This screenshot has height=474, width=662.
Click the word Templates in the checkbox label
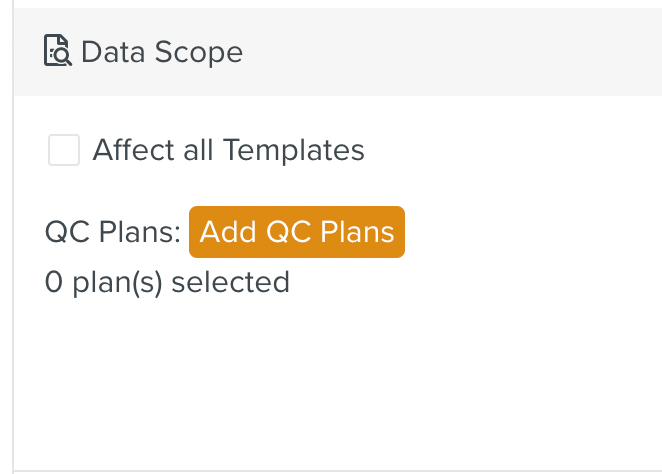point(293,150)
